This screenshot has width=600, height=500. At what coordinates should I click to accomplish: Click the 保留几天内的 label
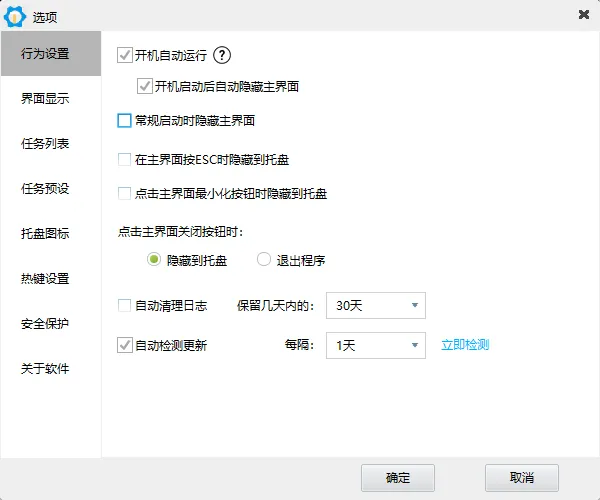275,305
